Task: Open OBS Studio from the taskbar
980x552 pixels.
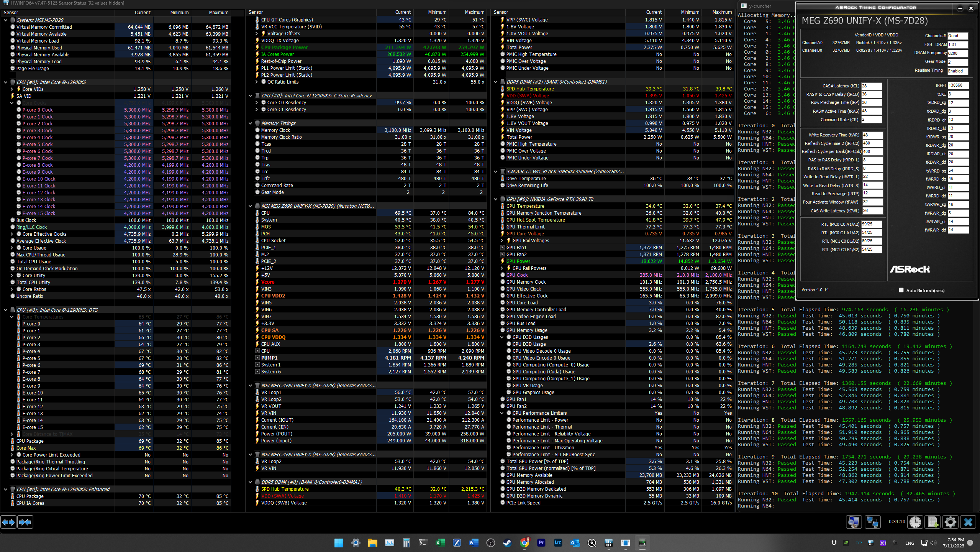Action: [x=491, y=543]
